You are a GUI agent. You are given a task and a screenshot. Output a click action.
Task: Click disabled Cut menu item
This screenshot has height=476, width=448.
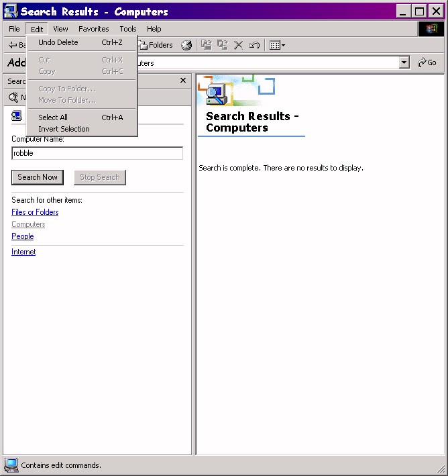click(x=82, y=60)
